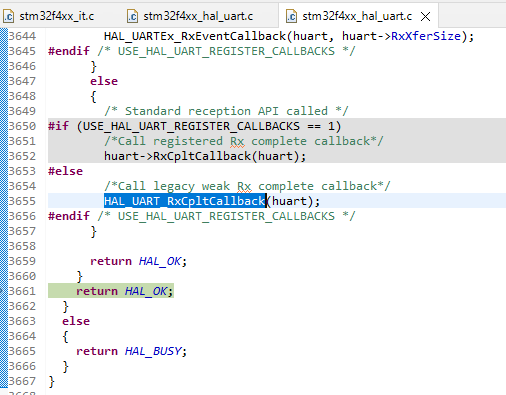The height and width of the screenshot is (395, 506).
Task: Click the else keyword on line 3647
Action: tap(104, 81)
